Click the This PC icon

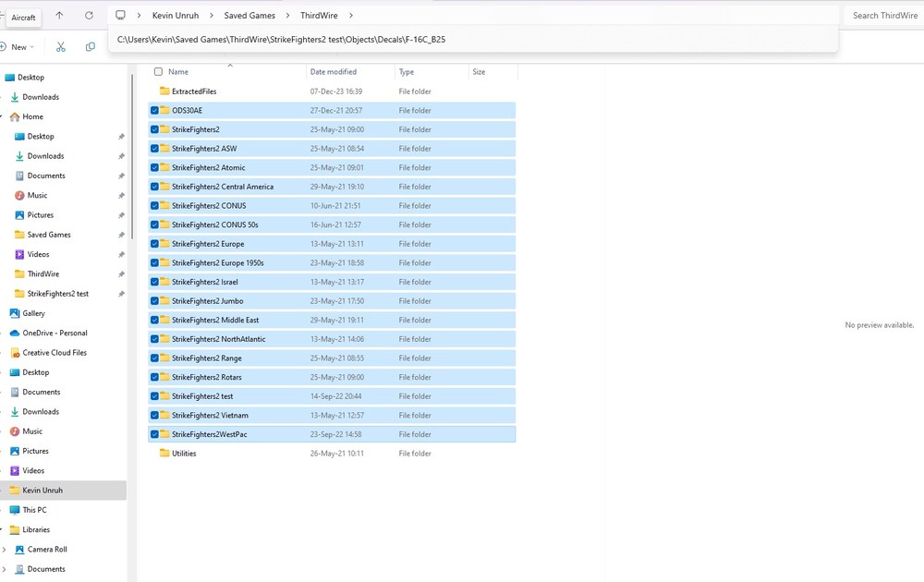[15, 510]
